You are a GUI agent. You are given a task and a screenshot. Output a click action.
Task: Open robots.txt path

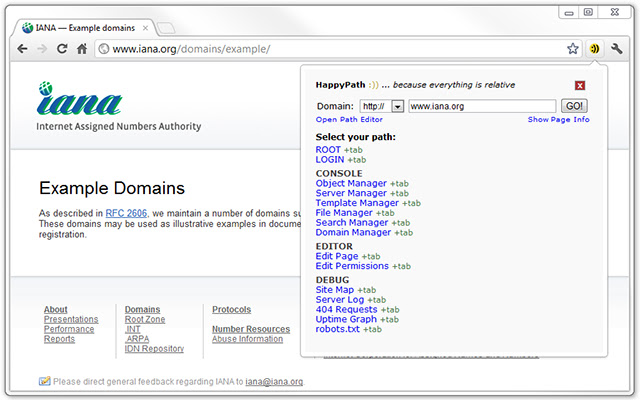338,329
